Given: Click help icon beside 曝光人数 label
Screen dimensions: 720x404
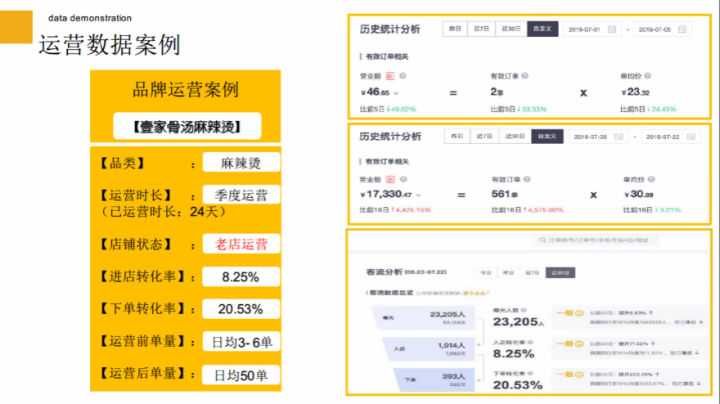Looking at the screenshot, I should click(x=524, y=310).
